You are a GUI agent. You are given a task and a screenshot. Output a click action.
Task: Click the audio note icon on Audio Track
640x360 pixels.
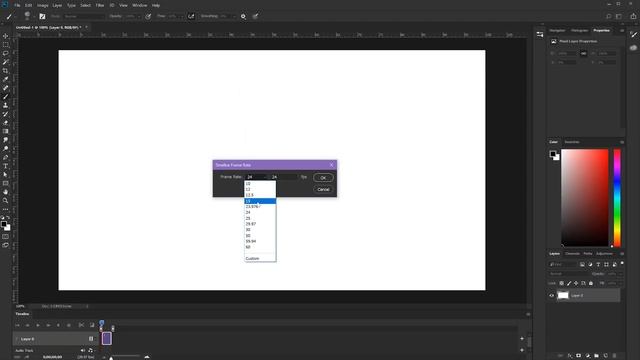tap(90, 350)
